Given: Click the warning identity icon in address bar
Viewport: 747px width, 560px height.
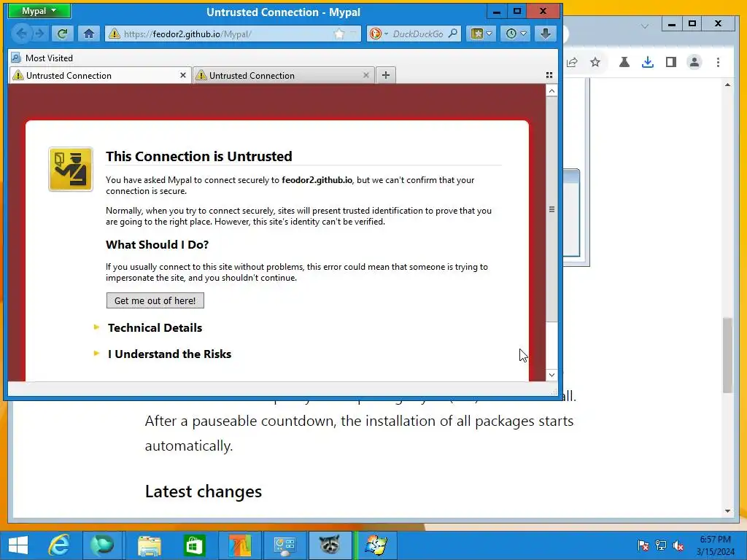Looking at the screenshot, I should pyautogui.click(x=114, y=34).
